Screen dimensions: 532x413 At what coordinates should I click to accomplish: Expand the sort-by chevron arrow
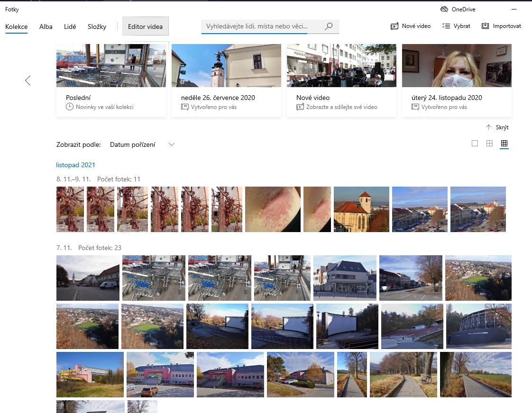tap(172, 144)
